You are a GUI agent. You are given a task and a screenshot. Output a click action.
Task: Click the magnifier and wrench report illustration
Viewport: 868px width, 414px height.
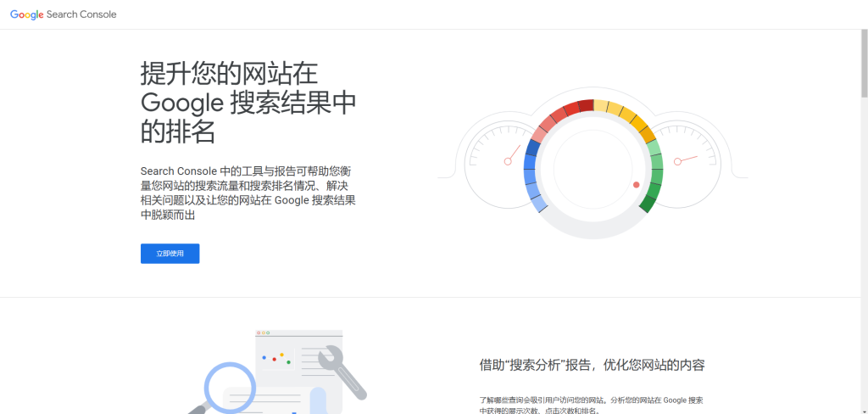coord(277,372)
